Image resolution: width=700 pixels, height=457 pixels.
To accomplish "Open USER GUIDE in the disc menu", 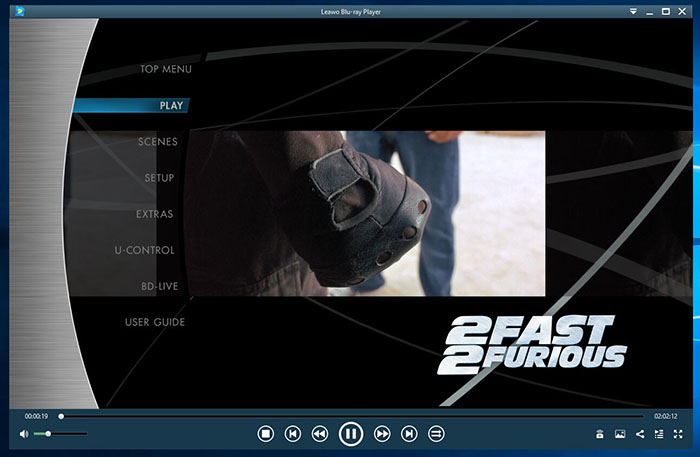I will (x=155, y=322).
